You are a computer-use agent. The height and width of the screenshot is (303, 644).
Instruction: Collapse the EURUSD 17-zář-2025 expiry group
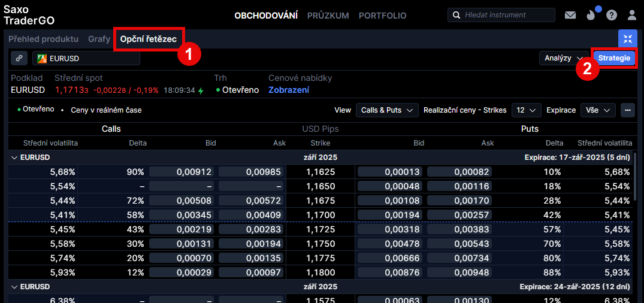[x=14, y=157]
